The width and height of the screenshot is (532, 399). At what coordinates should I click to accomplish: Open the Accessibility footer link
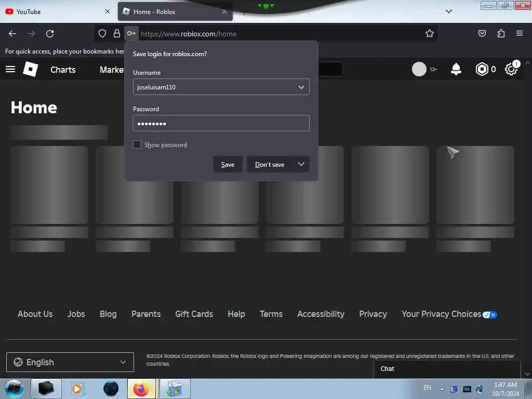tap(321, 314)
